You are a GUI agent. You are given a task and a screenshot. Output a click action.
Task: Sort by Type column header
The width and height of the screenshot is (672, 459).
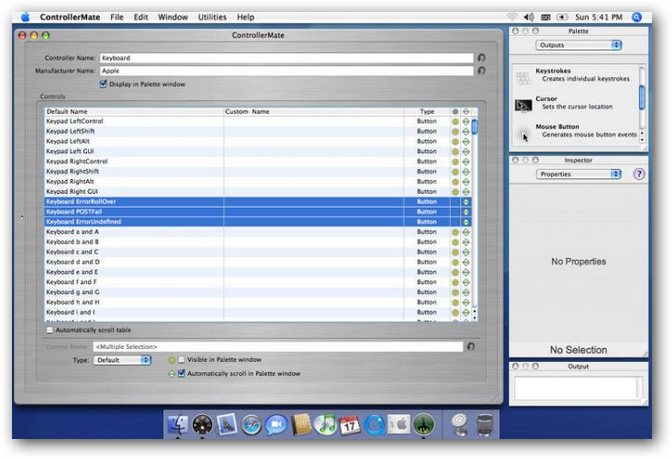tap(427, 111)
